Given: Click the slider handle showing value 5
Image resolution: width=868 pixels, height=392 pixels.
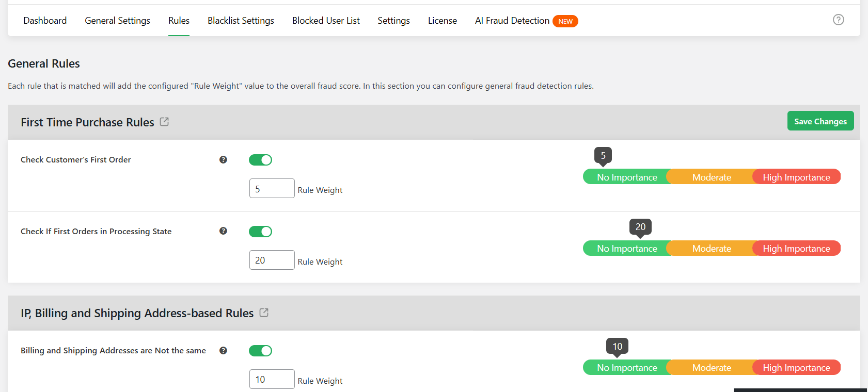Looking at the screenshot, I should click(603, 156).
